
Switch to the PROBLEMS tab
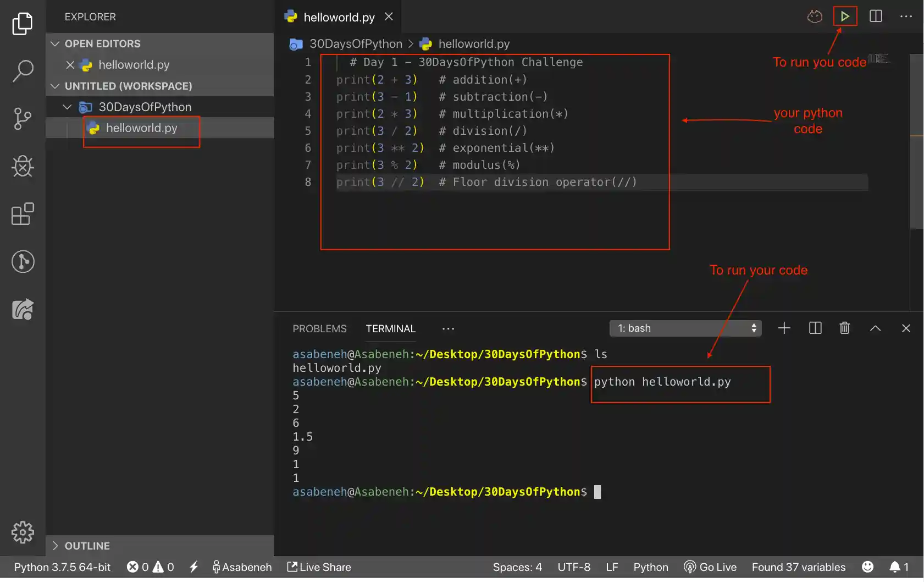(319, 328)
